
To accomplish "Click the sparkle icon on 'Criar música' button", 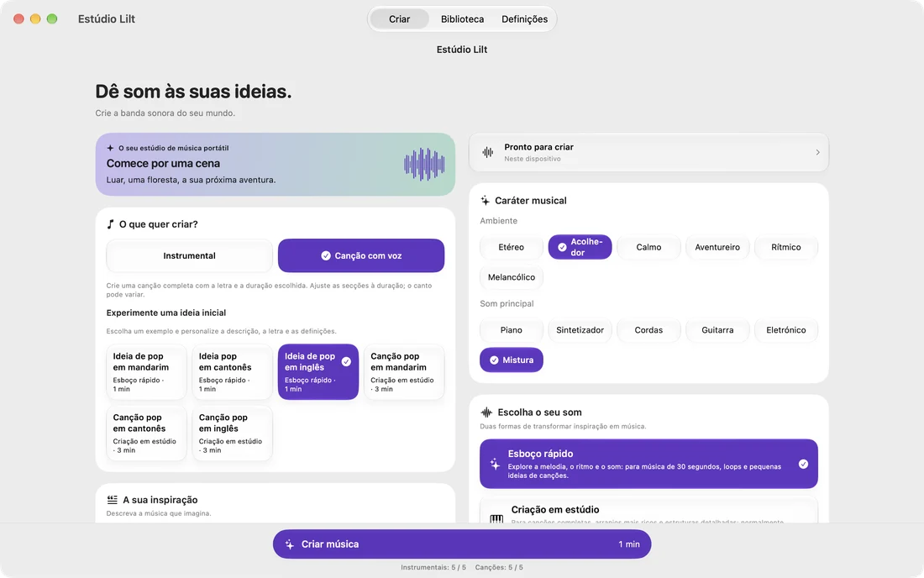I will [289, 544].
